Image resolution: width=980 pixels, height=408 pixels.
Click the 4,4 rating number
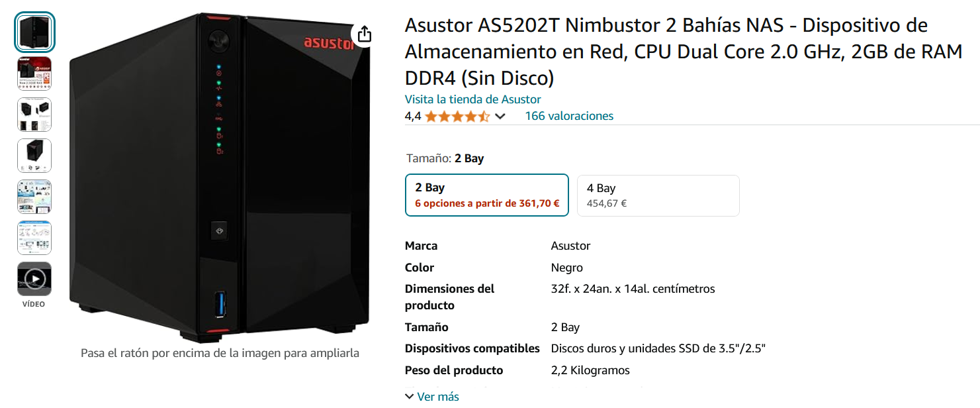click(x=413, y=117)
